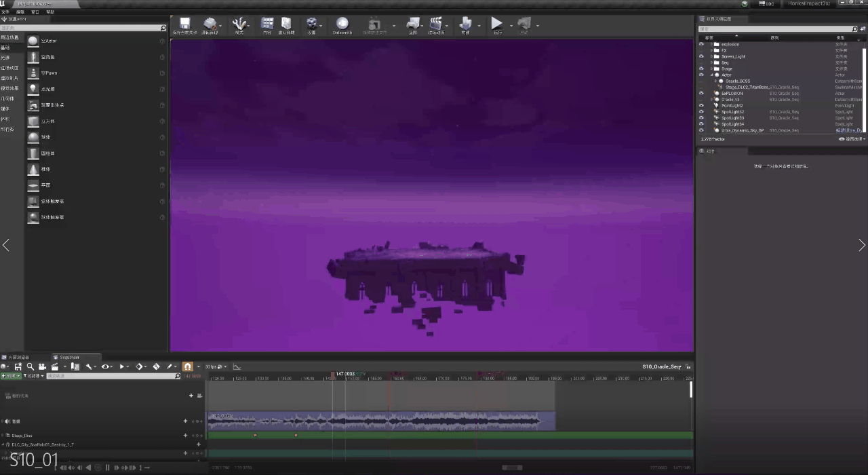Open Sequencer playback options arrow icon
Screen dimensions: 868x475
click(x=122, y=366)
